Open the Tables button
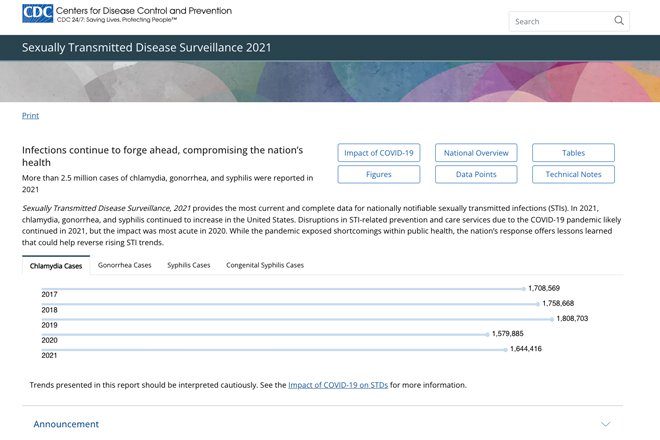This screenshot has width=660, height=440. click(573, 153)
